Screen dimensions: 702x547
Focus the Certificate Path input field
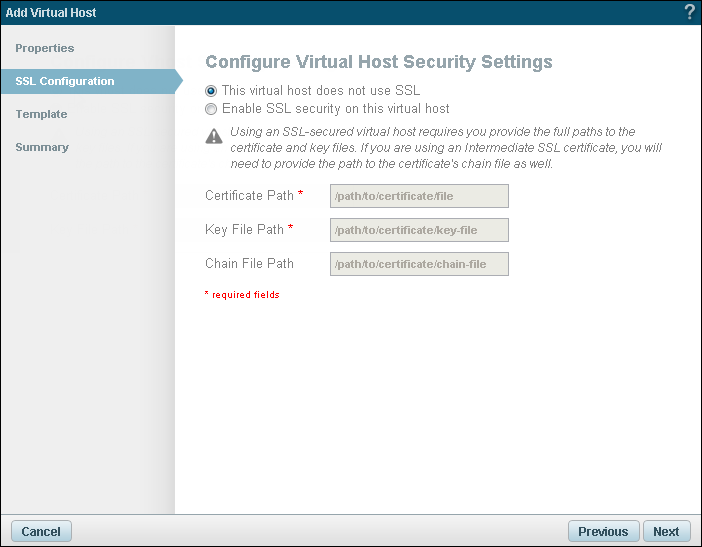tap(419, 196)
